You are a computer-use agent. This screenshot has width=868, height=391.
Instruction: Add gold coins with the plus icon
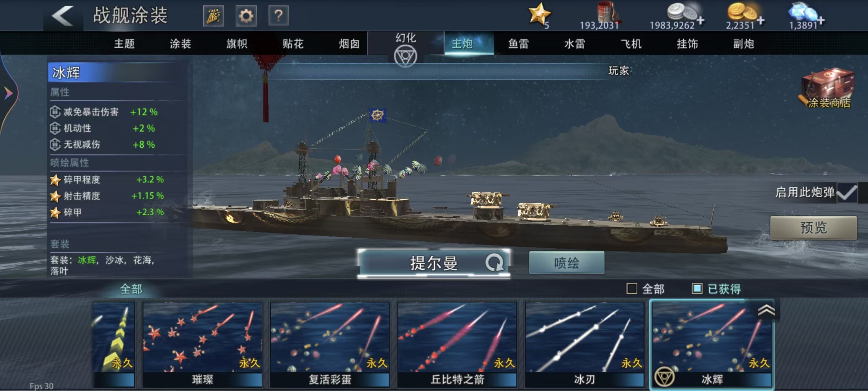point(760,20)
